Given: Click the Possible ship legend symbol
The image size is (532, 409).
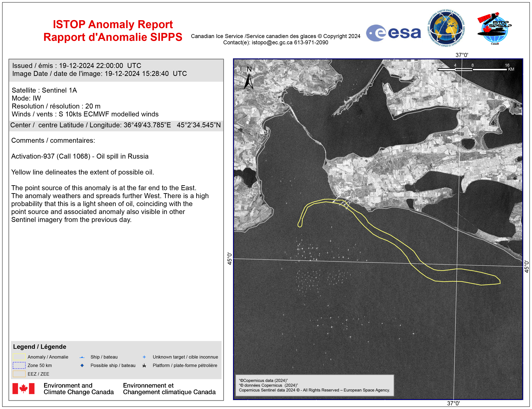Looking at the screenshot, I should point(82,366).
